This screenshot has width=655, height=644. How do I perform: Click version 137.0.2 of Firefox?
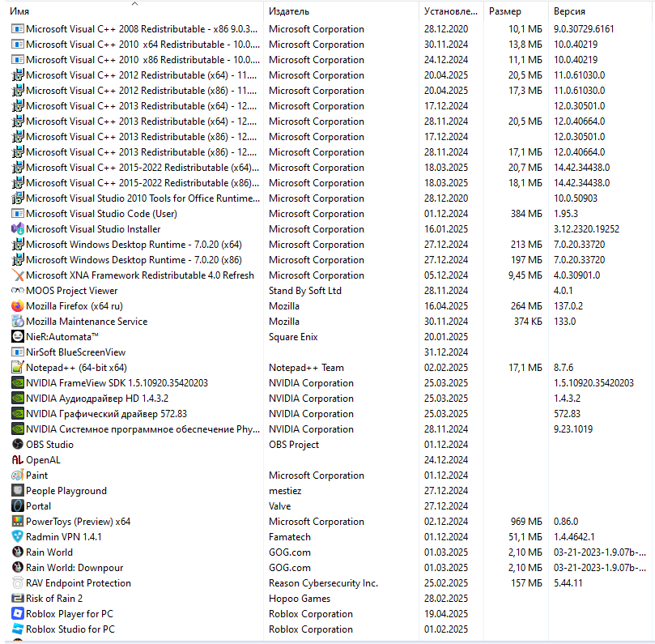(568, 306)
